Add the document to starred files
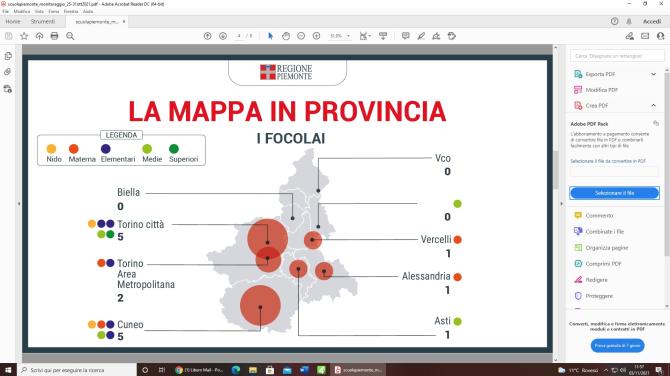Screen dimensions: 670x376 point(24,36)
